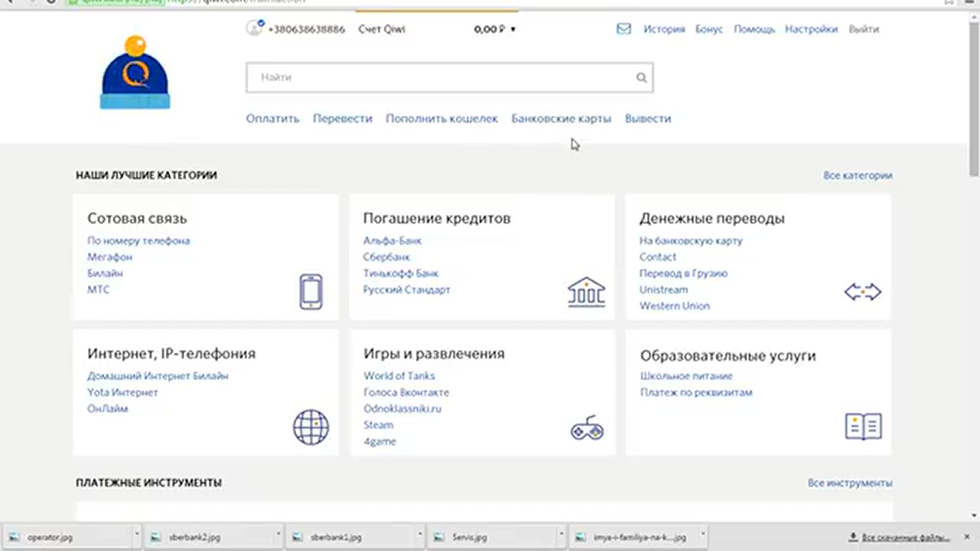This screenshot has height=551, width=980.
Task: Open the Настройки link
Action: [x=811, y=30]
